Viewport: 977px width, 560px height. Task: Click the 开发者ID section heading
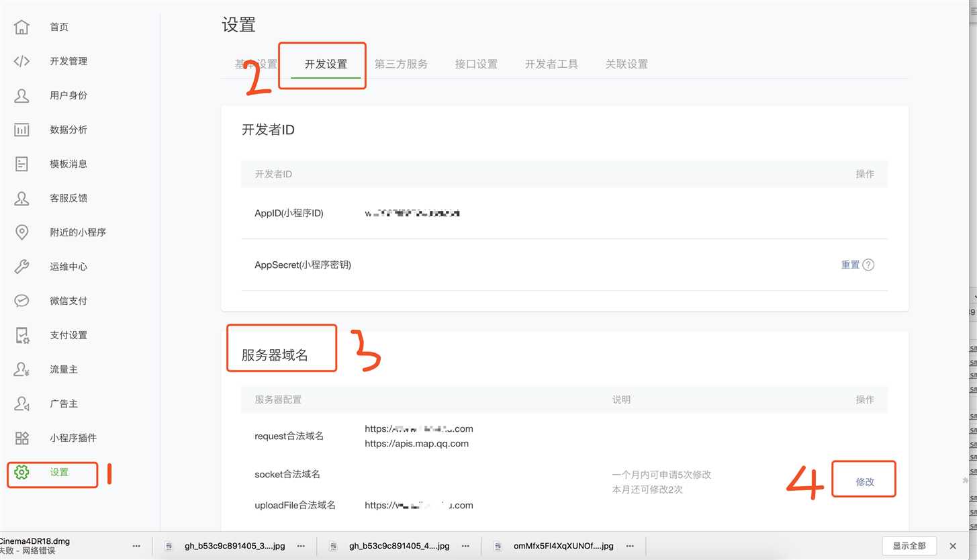click(x=268, y=130)
